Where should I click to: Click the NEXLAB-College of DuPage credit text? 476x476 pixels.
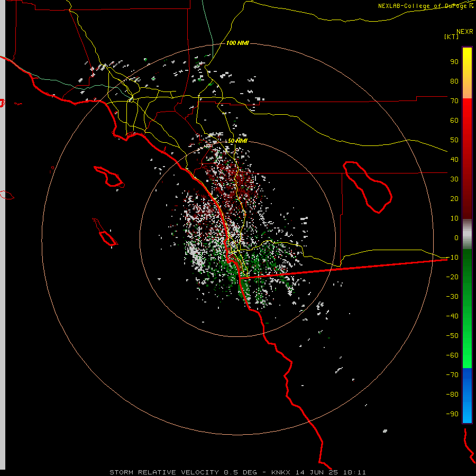(426, 6)
